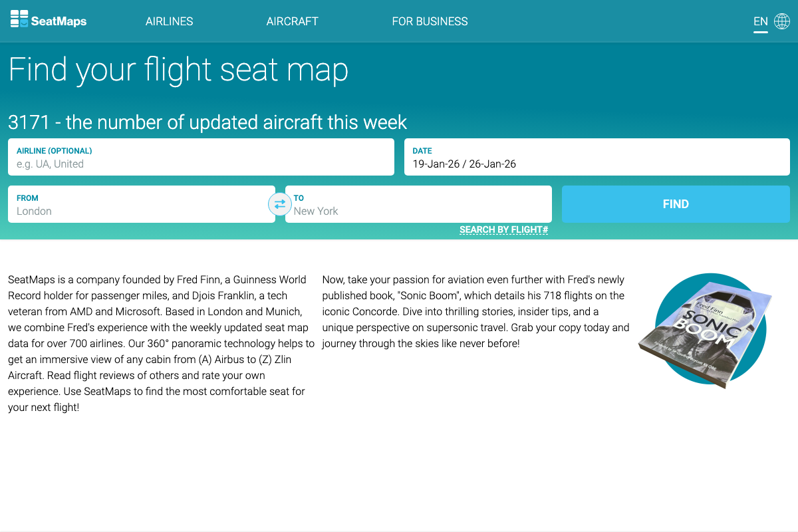Screen dimensions: 798x532
Task: Click the underlined EN language indicator
Action: (x=760, y=21)
